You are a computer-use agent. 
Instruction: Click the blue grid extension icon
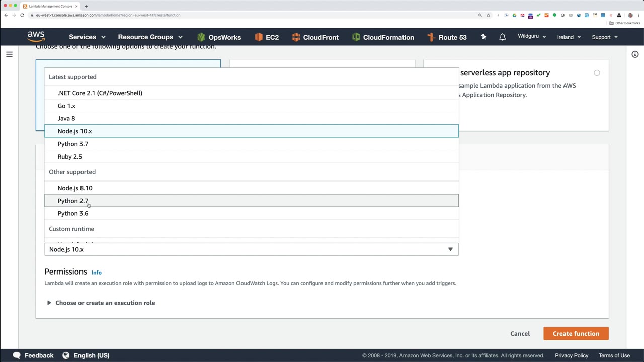[x=603, y=15]
